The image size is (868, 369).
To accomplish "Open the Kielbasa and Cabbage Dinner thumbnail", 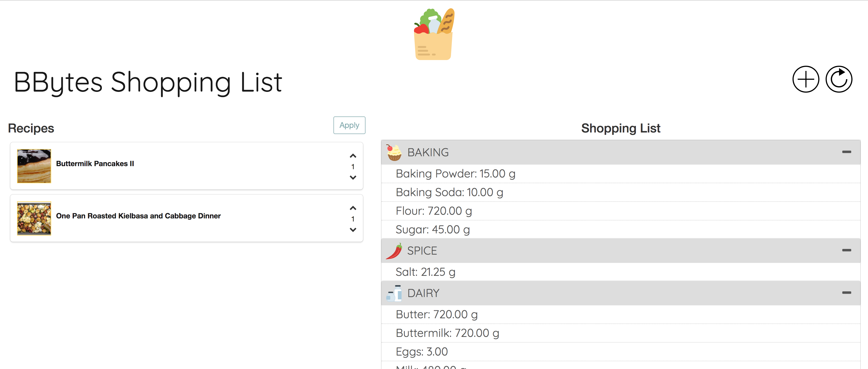I will click(x=34, y=218).
